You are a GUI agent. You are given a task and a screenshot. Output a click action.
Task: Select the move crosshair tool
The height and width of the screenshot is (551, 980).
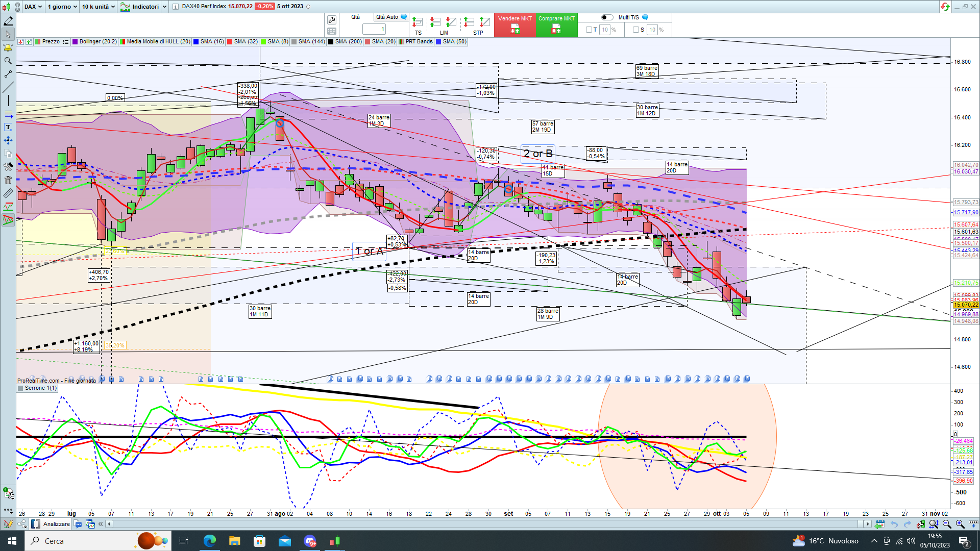[8, 140]
